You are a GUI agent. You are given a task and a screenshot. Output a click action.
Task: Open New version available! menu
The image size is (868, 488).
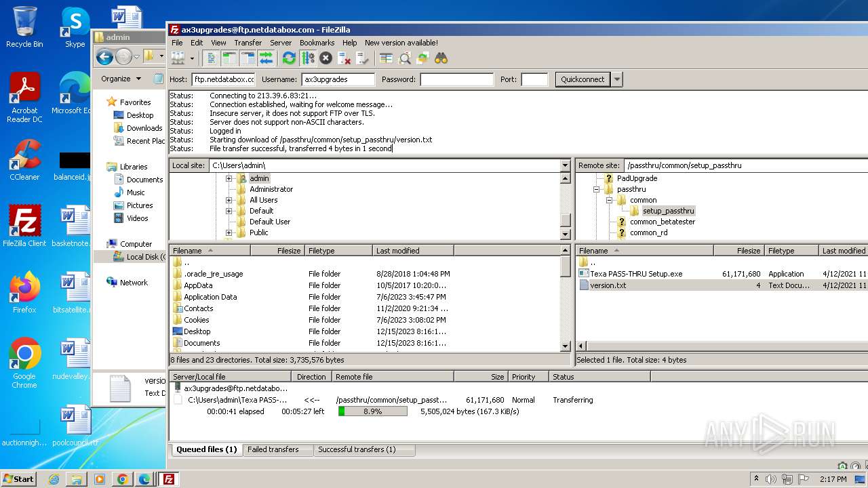[401, 42]
